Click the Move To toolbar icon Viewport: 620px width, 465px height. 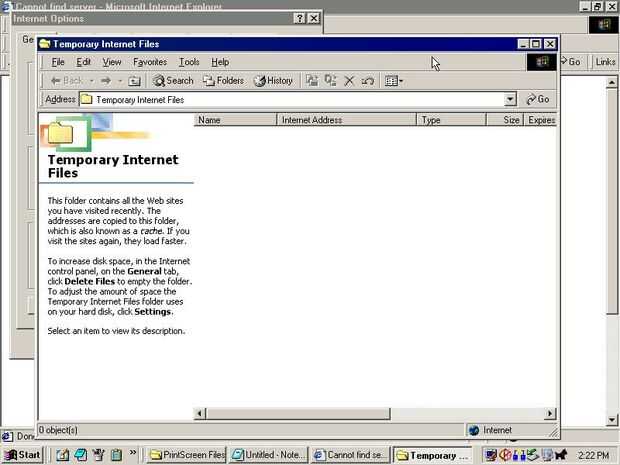[312, 81]
